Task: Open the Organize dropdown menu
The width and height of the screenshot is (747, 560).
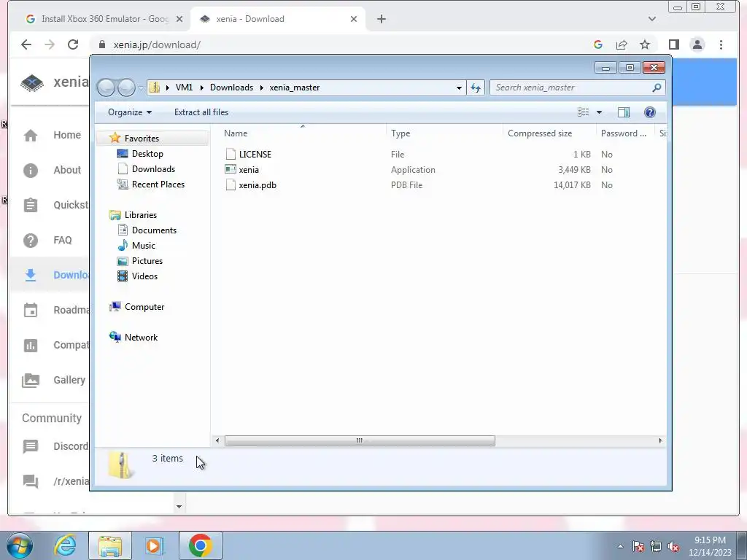Action: [130, 112]
